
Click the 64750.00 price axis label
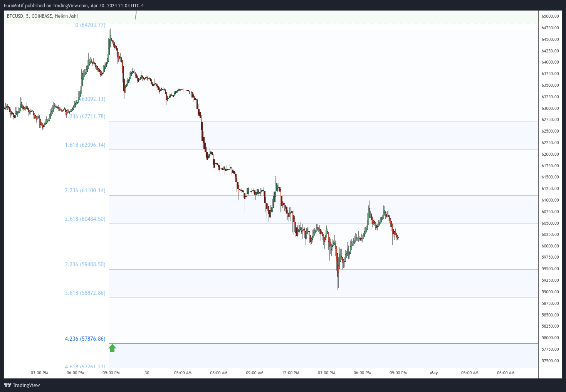(x=550, y=28)
